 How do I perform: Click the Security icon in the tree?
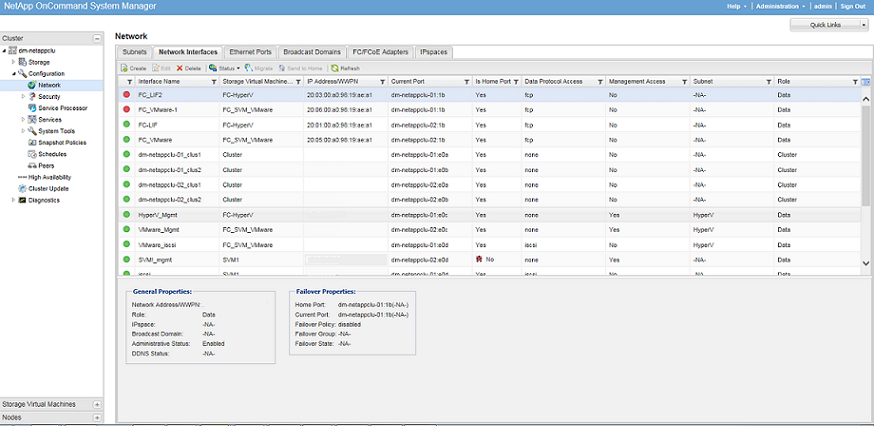tap(32, 96)
